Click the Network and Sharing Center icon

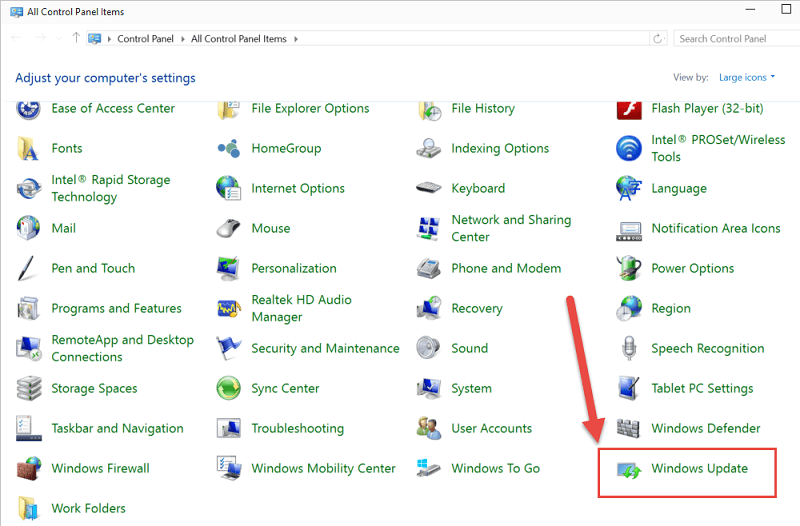click(x=429, y=228)
